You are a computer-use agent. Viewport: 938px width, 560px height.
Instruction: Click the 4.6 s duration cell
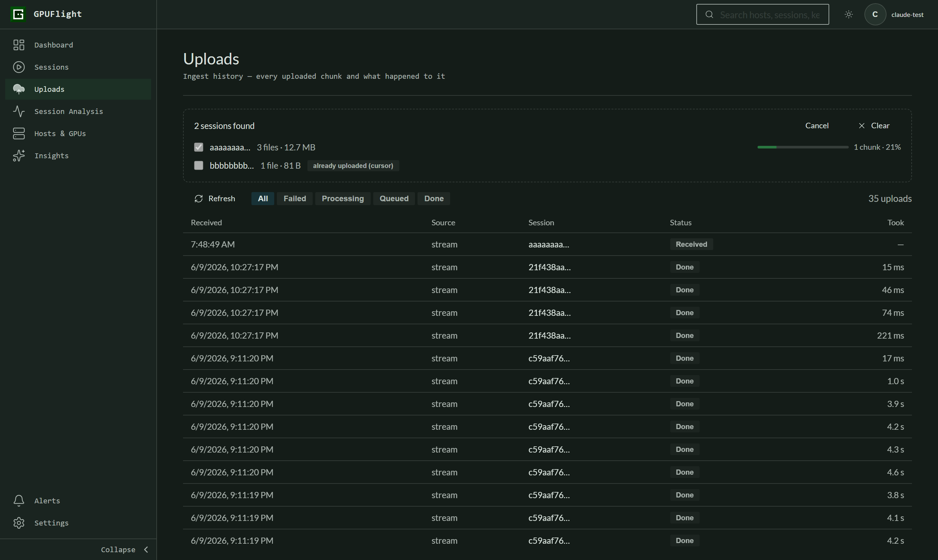(x=895, y=472)
